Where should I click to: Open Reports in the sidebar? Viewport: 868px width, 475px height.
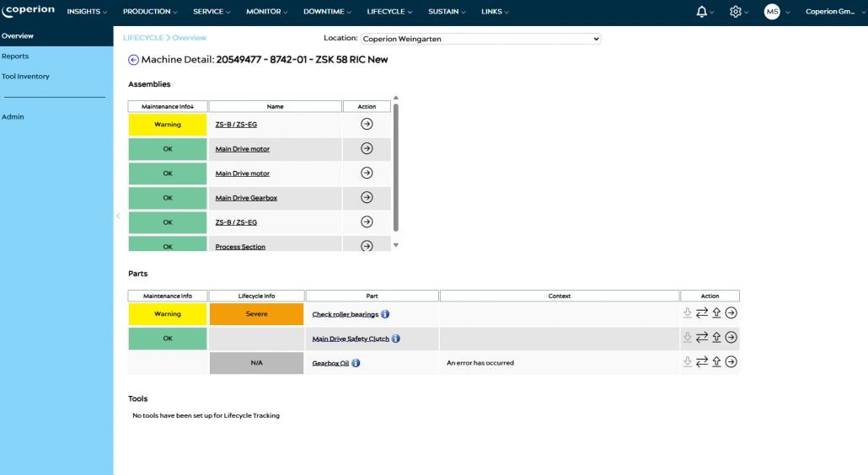click(x=15, y=56)
